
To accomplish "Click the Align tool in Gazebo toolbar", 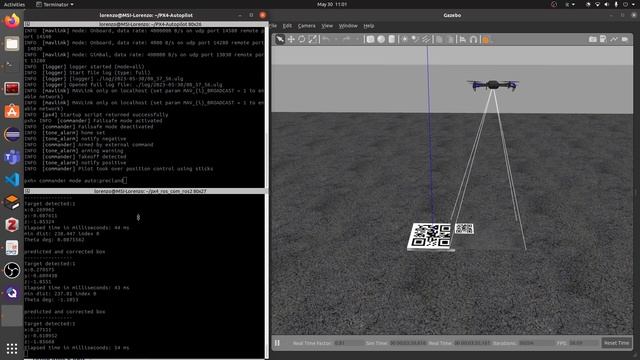I will point(463,39).
